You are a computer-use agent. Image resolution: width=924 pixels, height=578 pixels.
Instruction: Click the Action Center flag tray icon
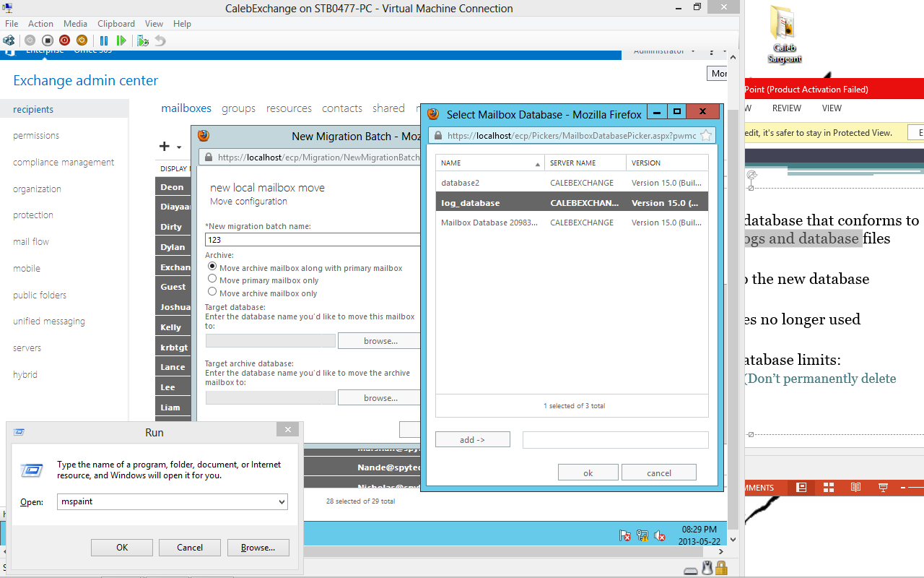(626, 535)
